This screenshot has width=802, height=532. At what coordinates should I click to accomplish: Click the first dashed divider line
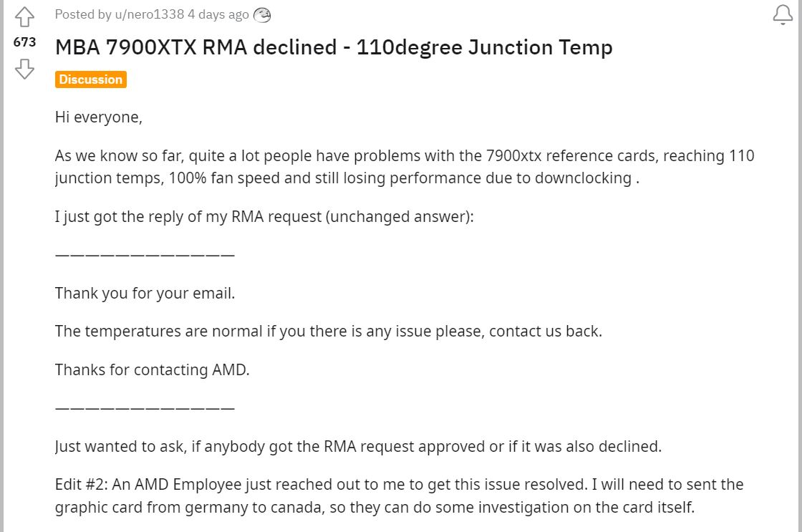145,254
